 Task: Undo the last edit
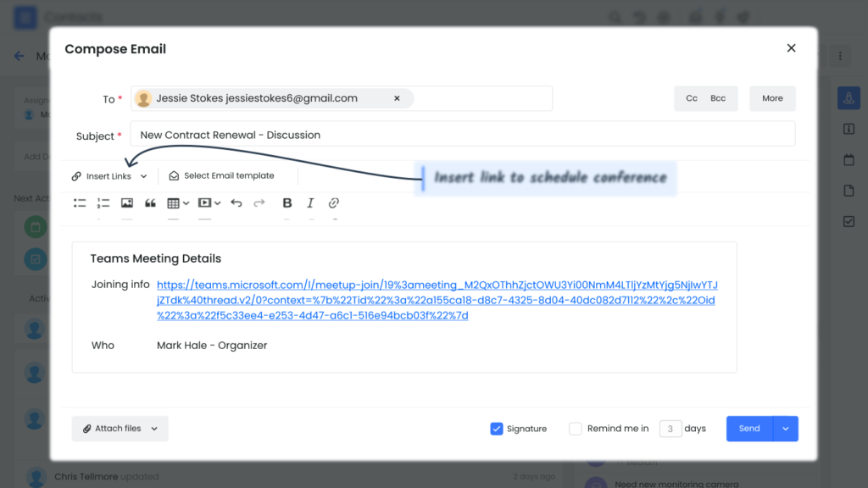click(236, 203)
